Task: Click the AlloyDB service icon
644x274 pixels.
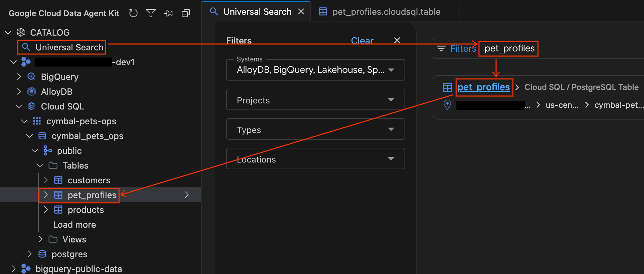Action: (x=32, y=91)
